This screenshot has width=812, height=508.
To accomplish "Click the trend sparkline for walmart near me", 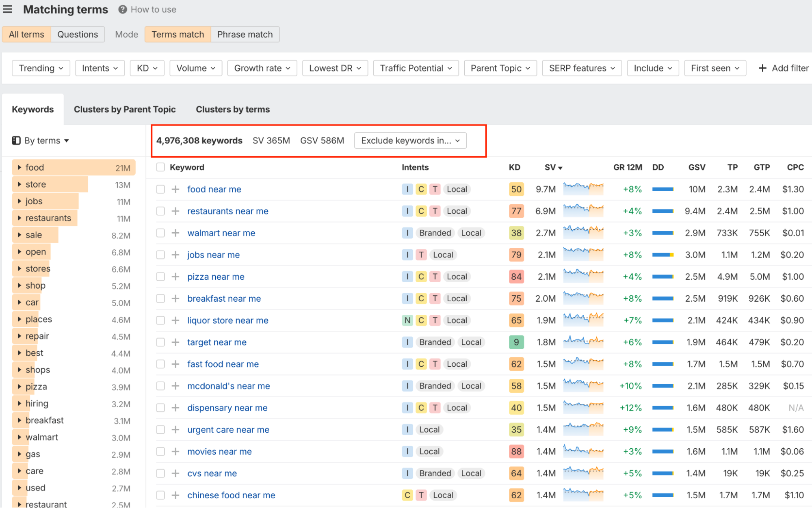I will [583, 233].
